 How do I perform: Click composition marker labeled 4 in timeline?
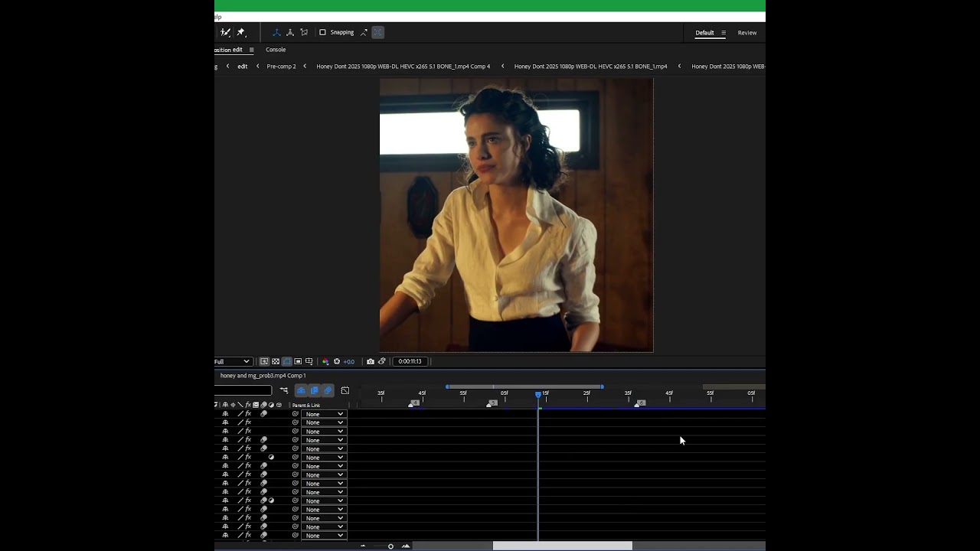click(x=415, y=403)
